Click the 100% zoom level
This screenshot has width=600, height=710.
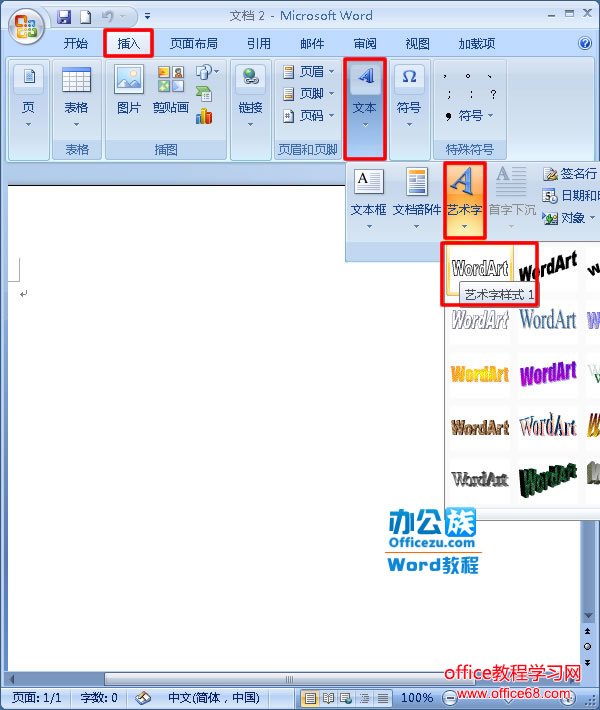point(417,697)
